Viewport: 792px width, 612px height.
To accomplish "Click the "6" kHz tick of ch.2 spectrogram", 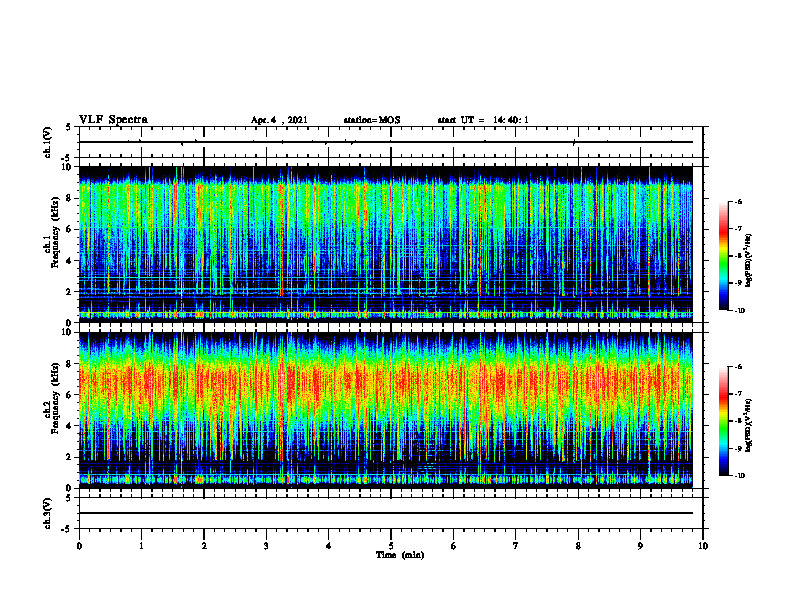I will click(70, 395).
